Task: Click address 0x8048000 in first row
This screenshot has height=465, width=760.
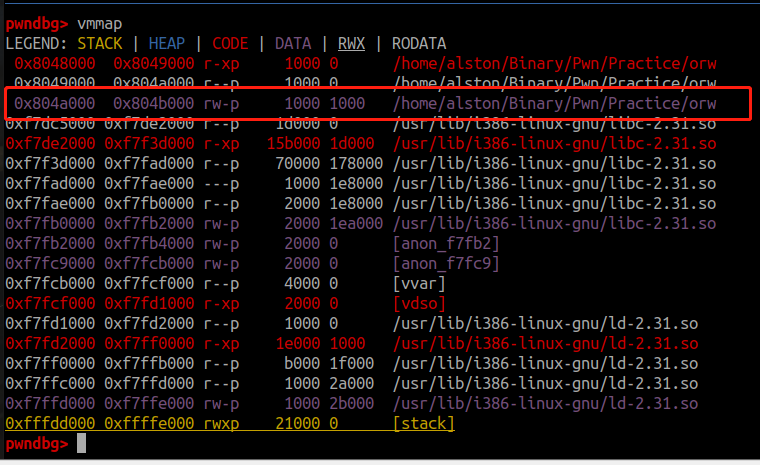Action: click(x=55, y=63)
